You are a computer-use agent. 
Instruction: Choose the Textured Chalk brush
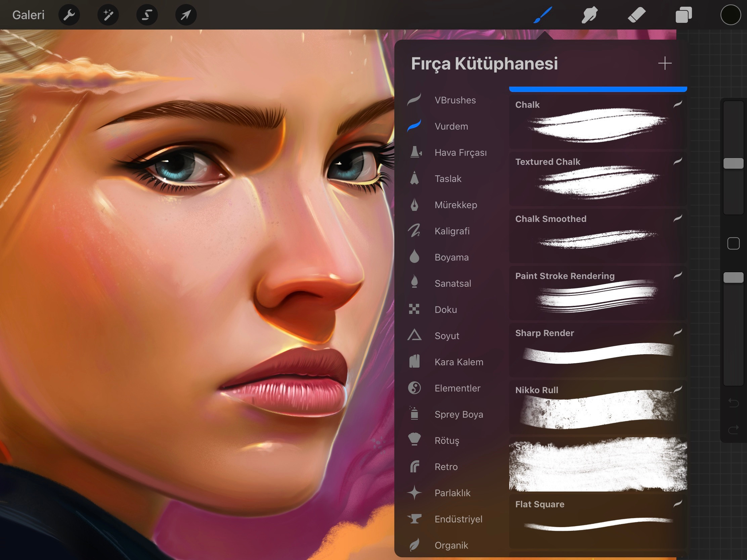(598, 179)
